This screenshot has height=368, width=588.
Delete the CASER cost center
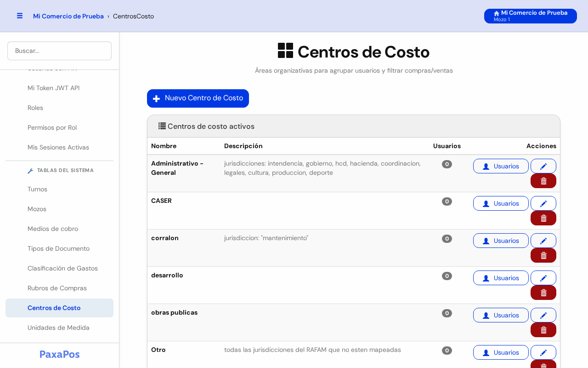pos(543,218)
